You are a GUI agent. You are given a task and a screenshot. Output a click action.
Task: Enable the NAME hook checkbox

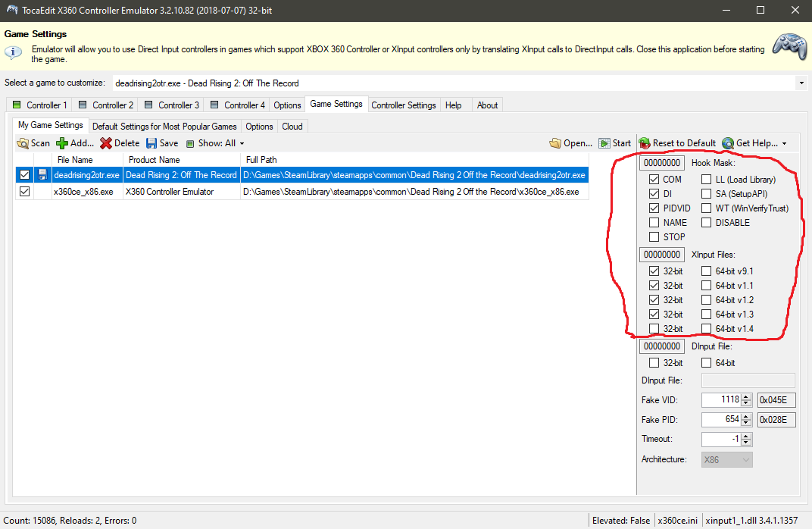(654, 223)
